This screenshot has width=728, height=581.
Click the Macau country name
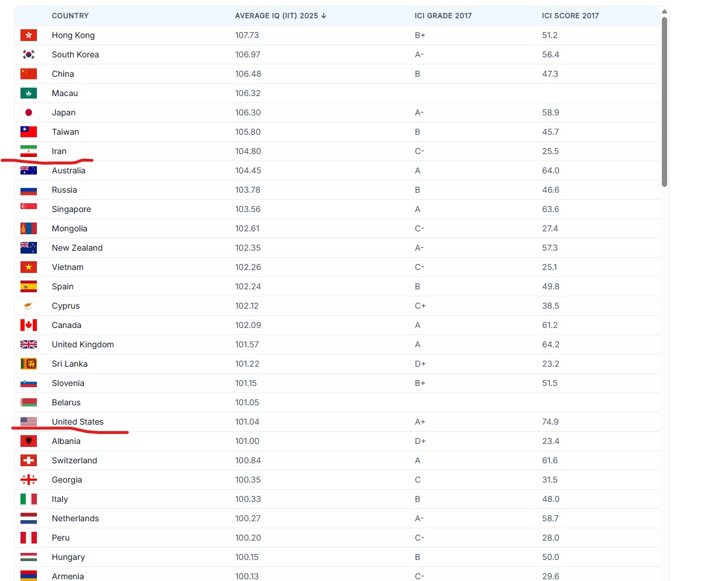coord(65,93)
